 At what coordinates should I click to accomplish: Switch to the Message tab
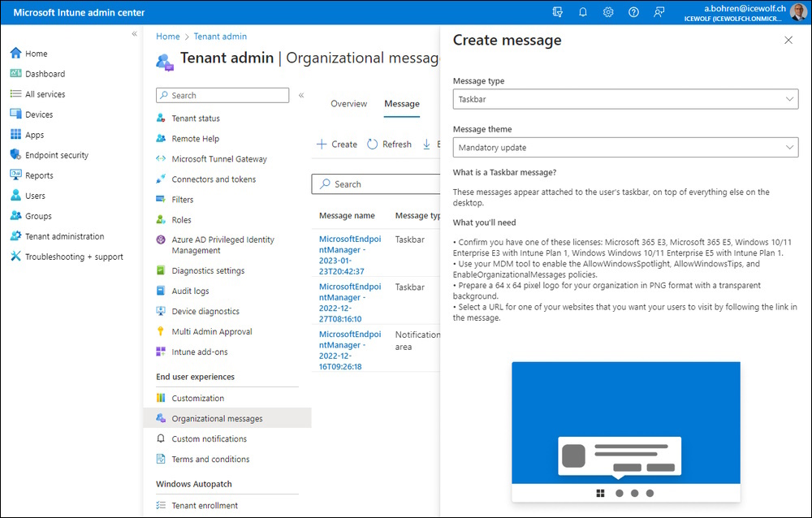tap(402, 104)
